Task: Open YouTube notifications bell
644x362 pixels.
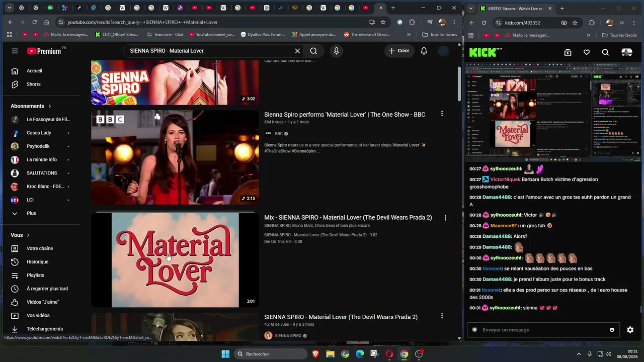Action: pyautogui.click(x=424, y=51)
